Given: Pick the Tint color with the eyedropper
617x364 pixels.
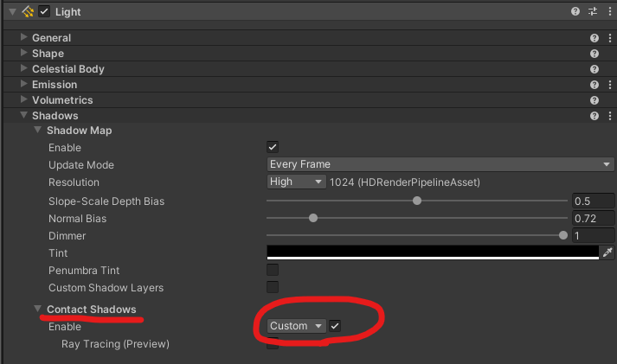Looking at the screenshot, I should click(607, 252).
